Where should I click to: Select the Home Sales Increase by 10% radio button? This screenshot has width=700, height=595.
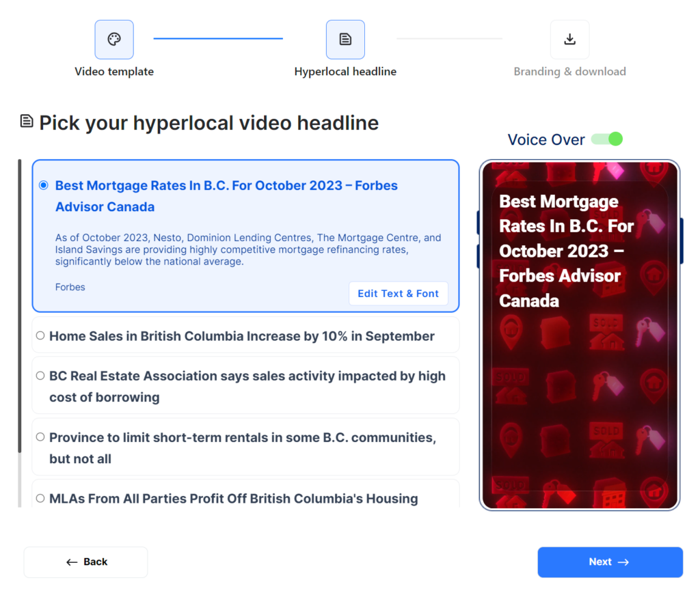pyautogui.click(x=40, y=335)
